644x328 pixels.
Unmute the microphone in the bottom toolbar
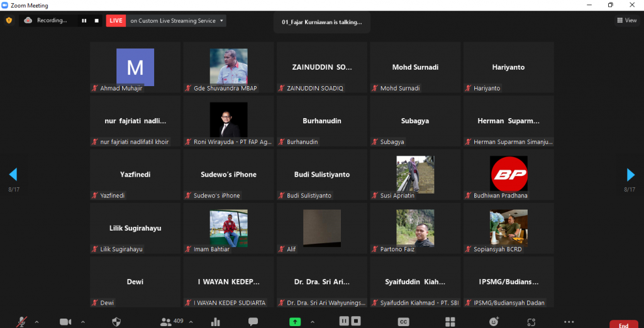click(23, 322)
